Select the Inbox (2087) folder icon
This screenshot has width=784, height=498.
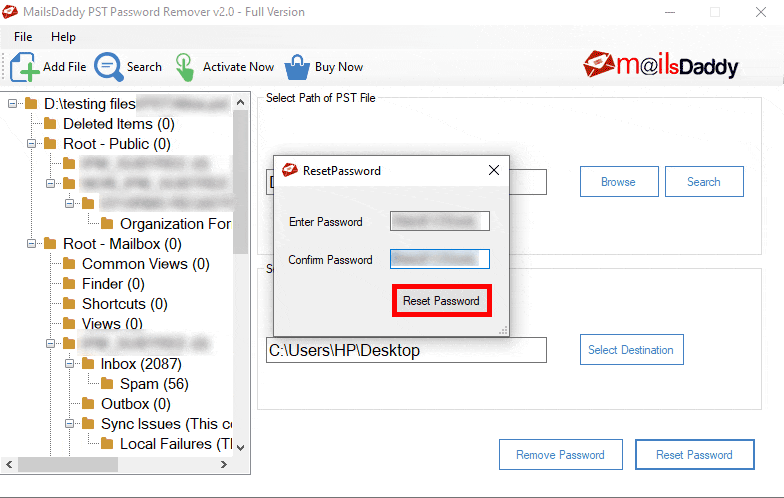[88, 363]
